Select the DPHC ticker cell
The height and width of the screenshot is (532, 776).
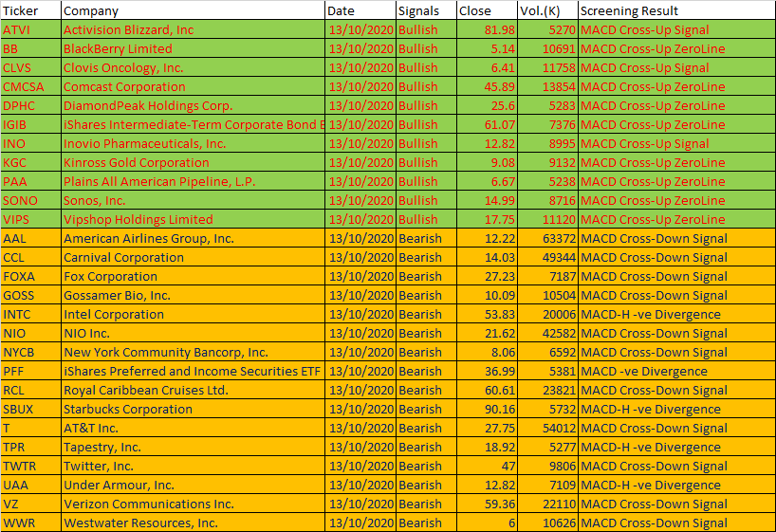[x=30, y=105]
